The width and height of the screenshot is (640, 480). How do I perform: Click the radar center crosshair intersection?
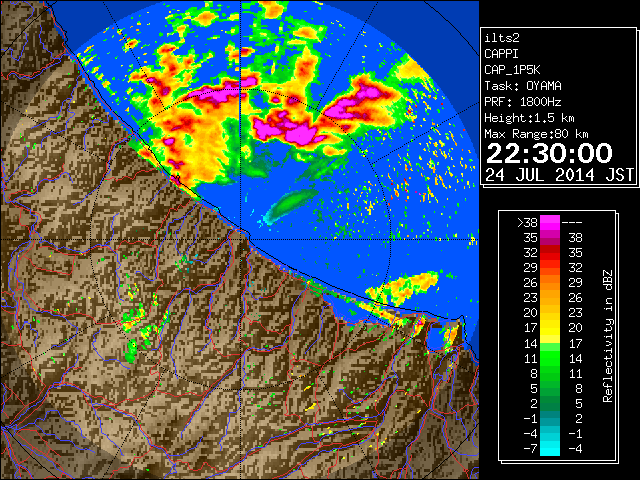click(240, 240)
